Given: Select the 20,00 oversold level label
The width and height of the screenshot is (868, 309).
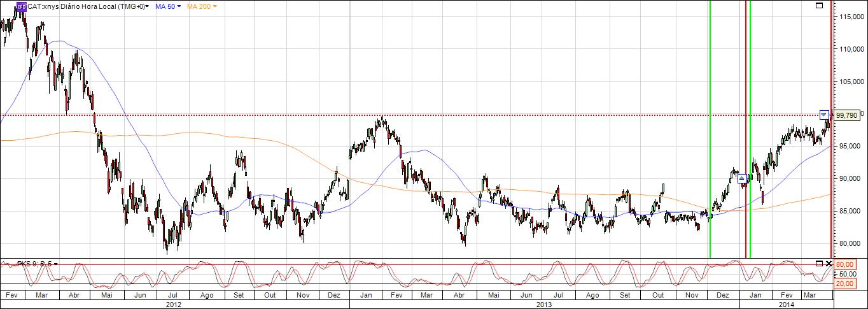Looking at the screenshot, I should coord(844,284).
